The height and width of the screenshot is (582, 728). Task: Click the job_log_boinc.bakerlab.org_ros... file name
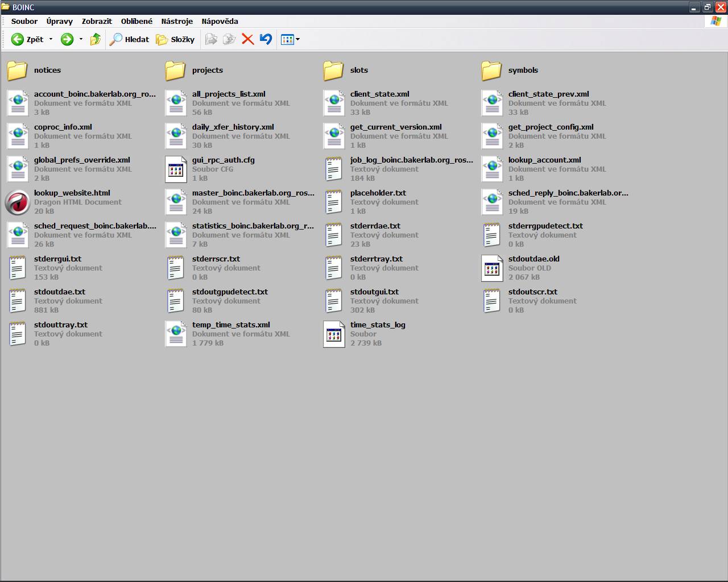point(412,160)
